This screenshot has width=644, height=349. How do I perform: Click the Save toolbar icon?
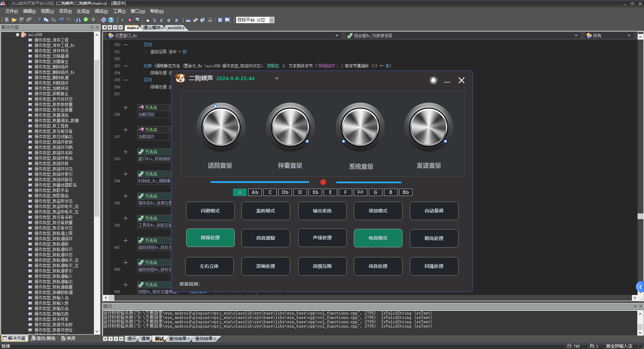(x=21, y=20)
